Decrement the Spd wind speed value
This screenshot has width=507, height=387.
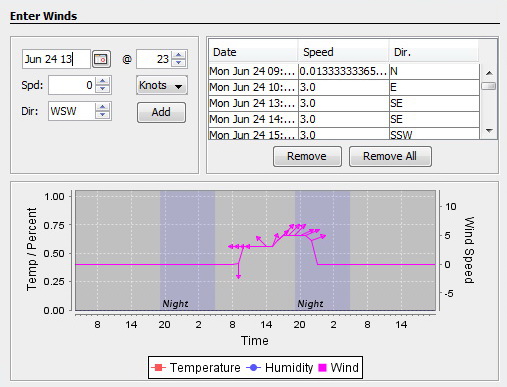pos(103,89)
